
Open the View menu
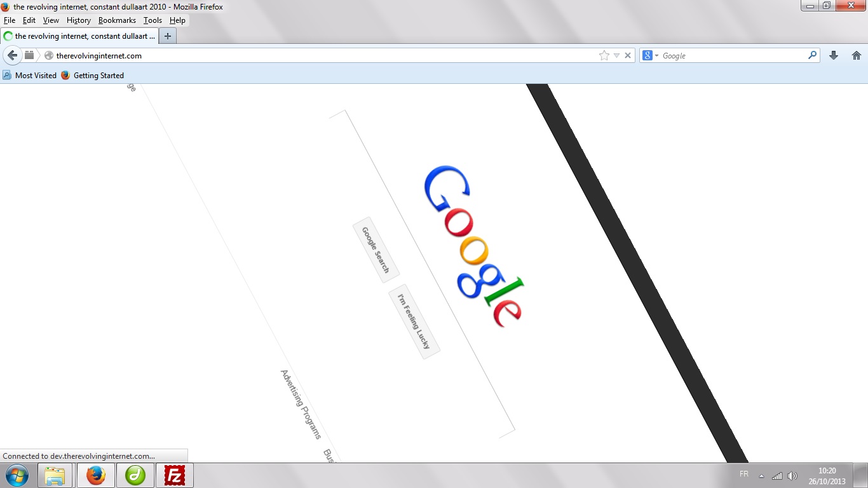coord(51,20)
